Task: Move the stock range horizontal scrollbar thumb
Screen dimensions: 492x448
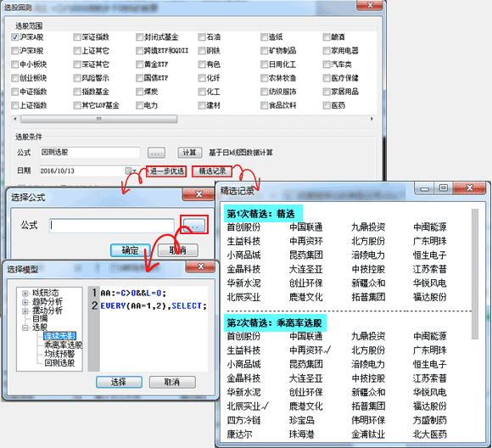Action: [99, 119]
